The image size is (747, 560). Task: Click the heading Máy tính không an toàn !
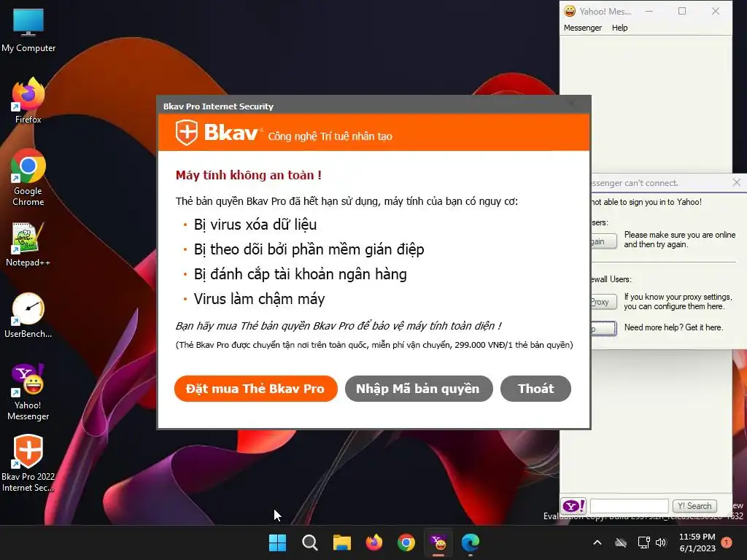tap(249, 175)
